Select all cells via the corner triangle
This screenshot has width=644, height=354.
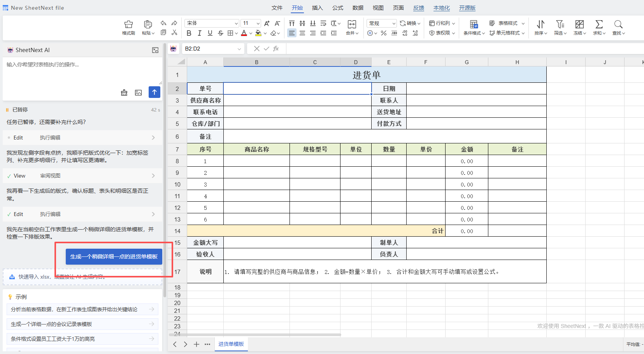click(181, 62)
